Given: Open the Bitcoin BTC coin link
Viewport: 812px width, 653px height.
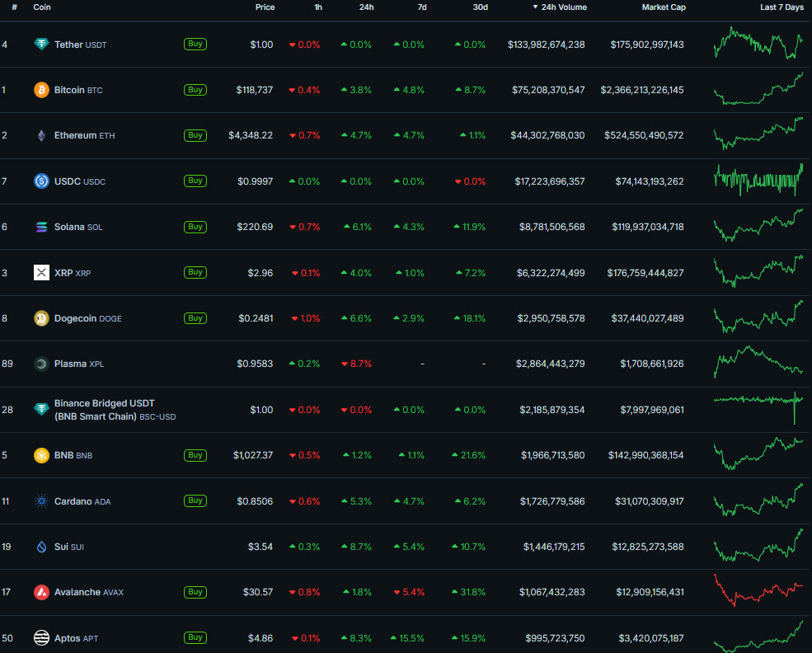Looking at the screenshot, I should 78,90.
